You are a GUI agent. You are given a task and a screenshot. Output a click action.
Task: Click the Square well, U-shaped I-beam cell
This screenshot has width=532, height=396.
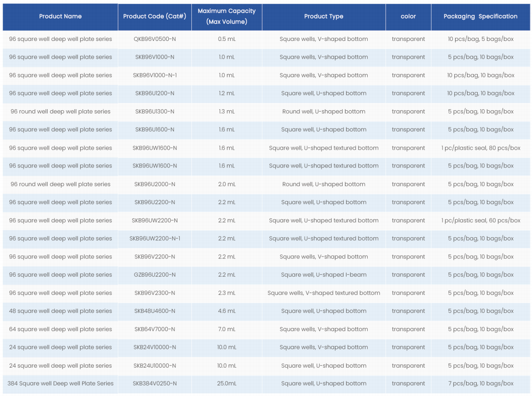[x=323, y=275]
